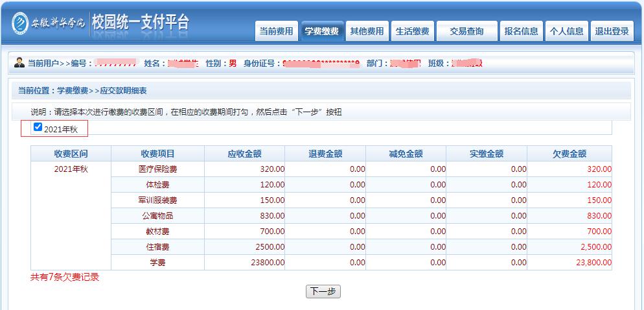Click 退出登录 to log out

(x=612, y=31)
